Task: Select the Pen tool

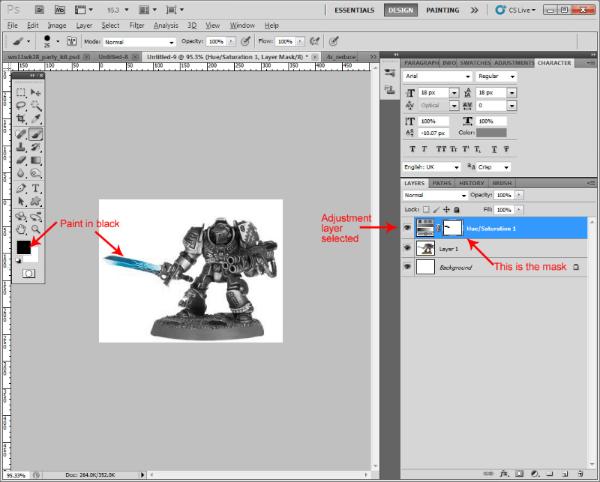Action: point(21,188)
